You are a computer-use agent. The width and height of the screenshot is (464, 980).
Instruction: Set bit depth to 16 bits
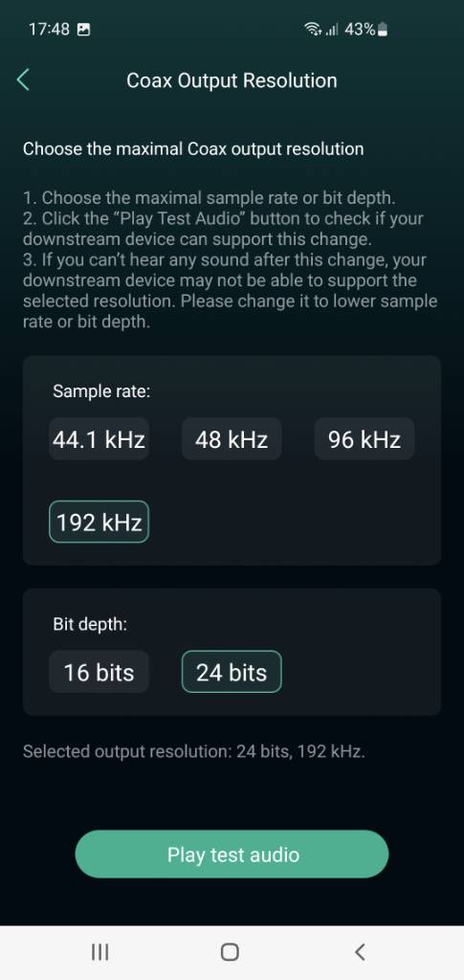(99, 672)
